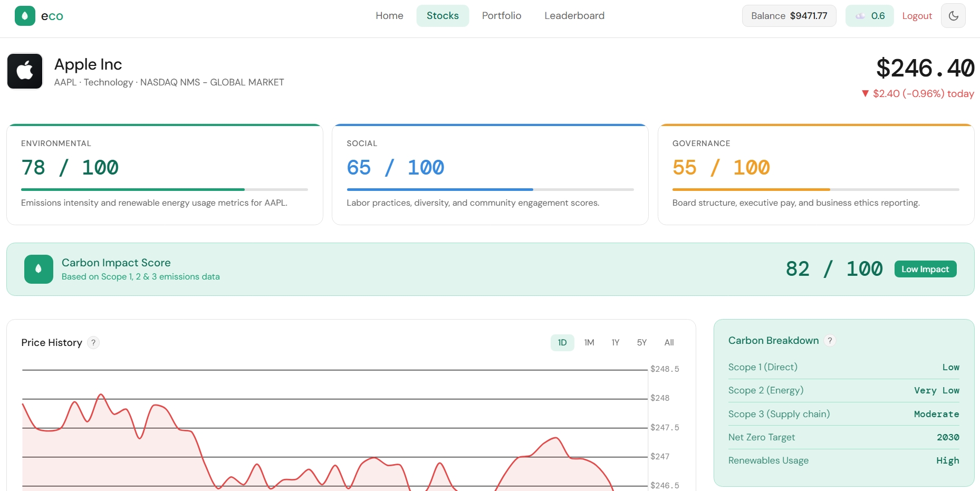Click the eco leaf logo icon
The width and height of the screenshot is (980, 491).
pyautogui.click(x=25, y=16)
